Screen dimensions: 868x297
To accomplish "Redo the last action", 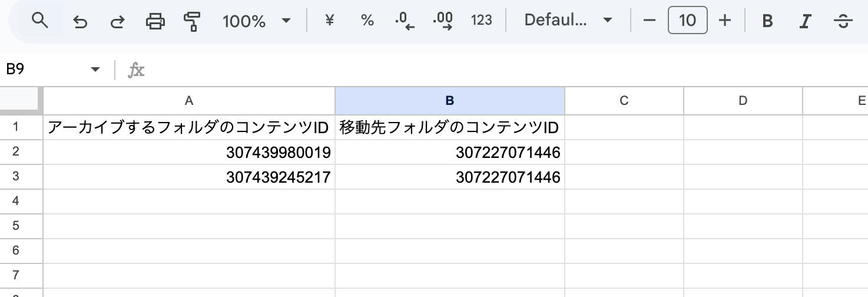I will 117,21.
